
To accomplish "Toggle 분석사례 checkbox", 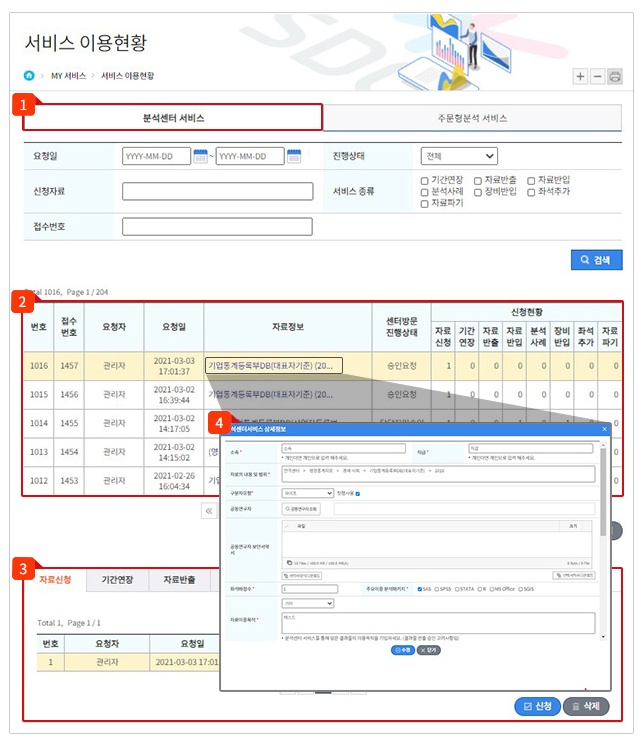I will pos(424,192).
